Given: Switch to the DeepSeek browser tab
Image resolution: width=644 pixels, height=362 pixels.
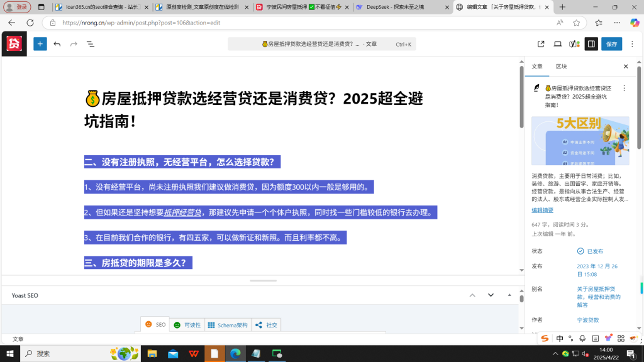Looking at the screenshot, I should tap(402, 7).
